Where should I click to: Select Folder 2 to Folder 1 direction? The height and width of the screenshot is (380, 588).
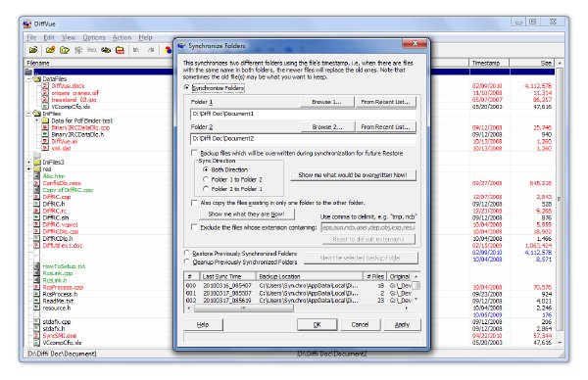pyautogui.click(x=205, y=189)
